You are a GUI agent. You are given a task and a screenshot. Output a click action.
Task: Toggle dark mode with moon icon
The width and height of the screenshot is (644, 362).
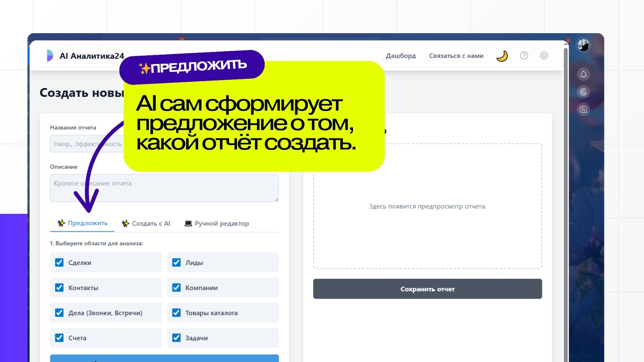point(502,56)
